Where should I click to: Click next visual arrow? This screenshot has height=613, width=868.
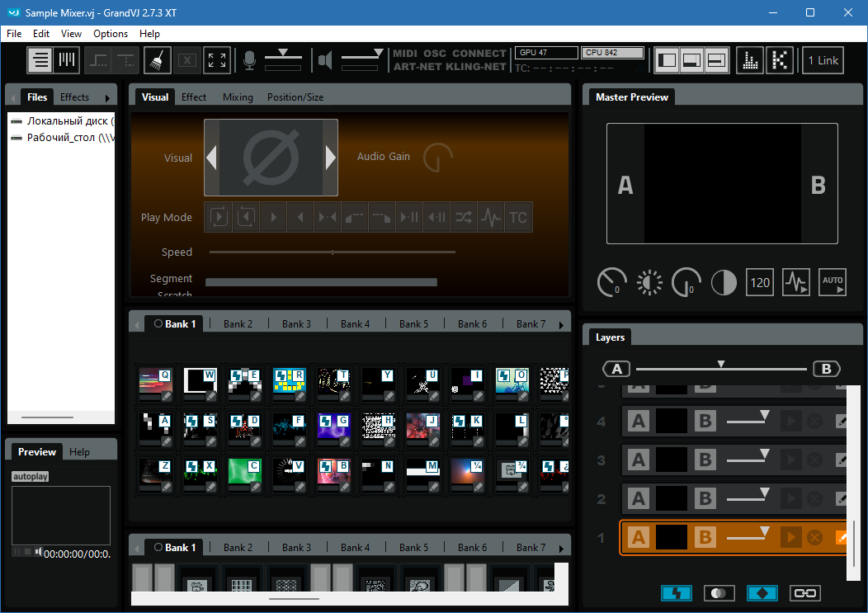tap(331, 158)
